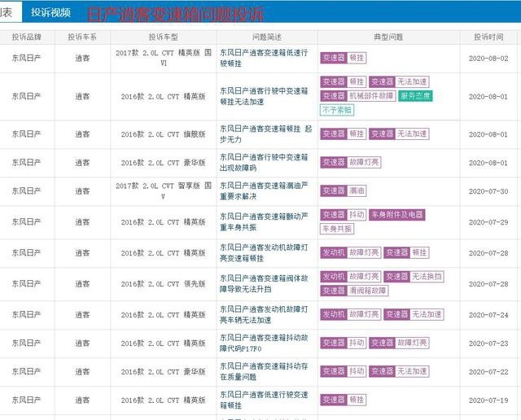The height and width of the screenshot is (420, 521).
Task: Click the date 2020-07-30
Action: point(488,191)
